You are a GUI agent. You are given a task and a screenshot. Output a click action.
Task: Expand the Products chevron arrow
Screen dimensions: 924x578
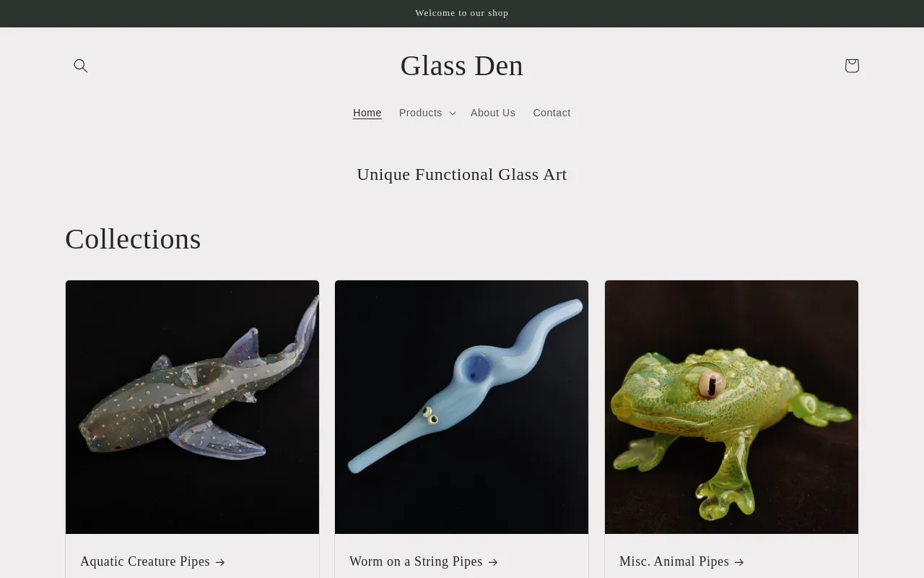[x=452, y=113]
